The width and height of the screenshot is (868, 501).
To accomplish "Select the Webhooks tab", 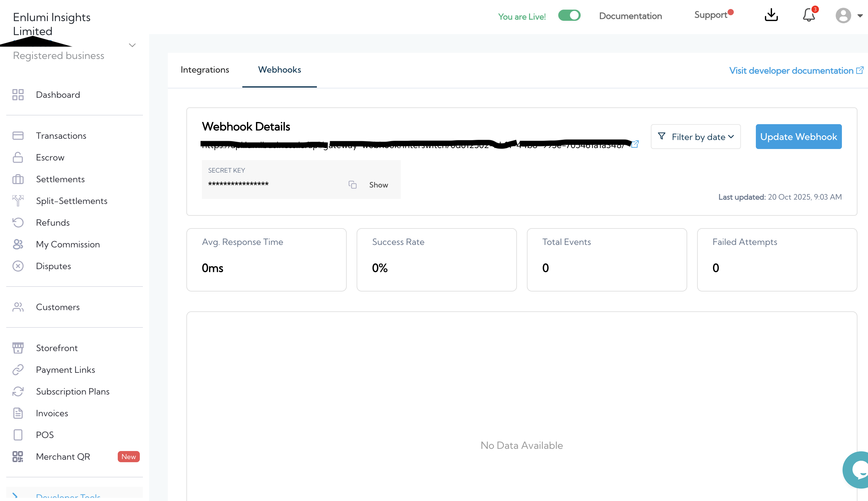I will (x=279, y=70).
